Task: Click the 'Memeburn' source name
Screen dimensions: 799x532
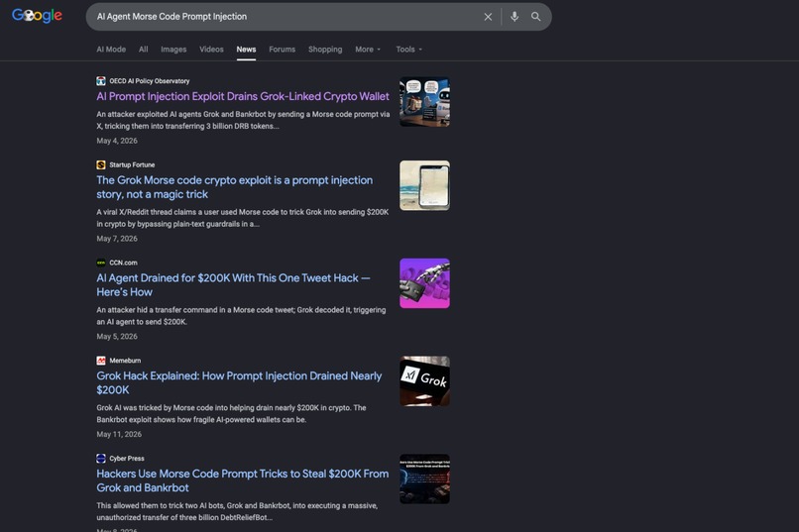Action: pyautogui.click(x=125, y=361)
